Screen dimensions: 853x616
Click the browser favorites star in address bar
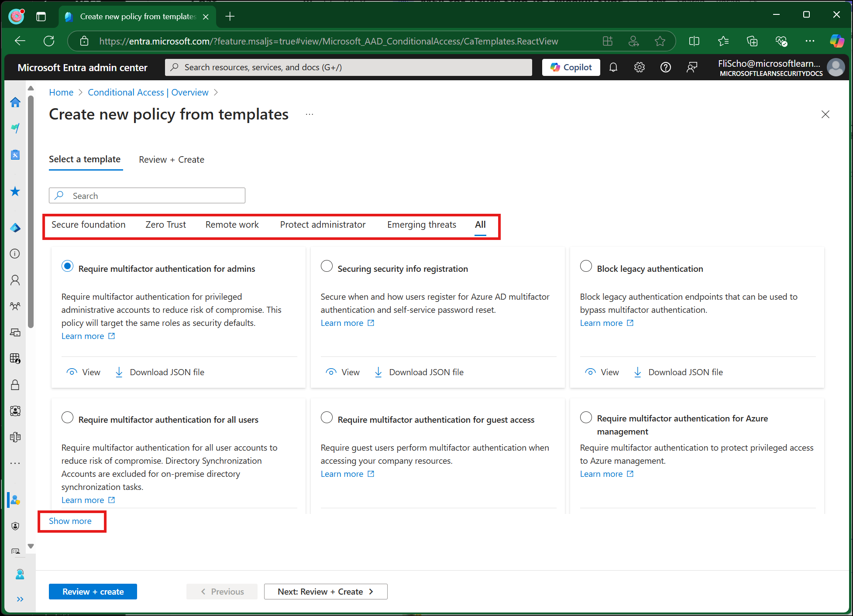(660, 41)
